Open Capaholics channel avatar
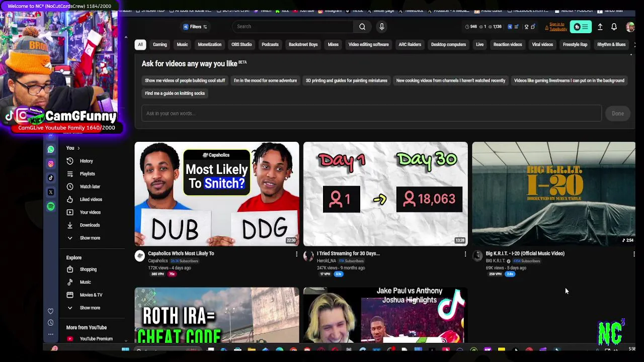 (140, 256)
